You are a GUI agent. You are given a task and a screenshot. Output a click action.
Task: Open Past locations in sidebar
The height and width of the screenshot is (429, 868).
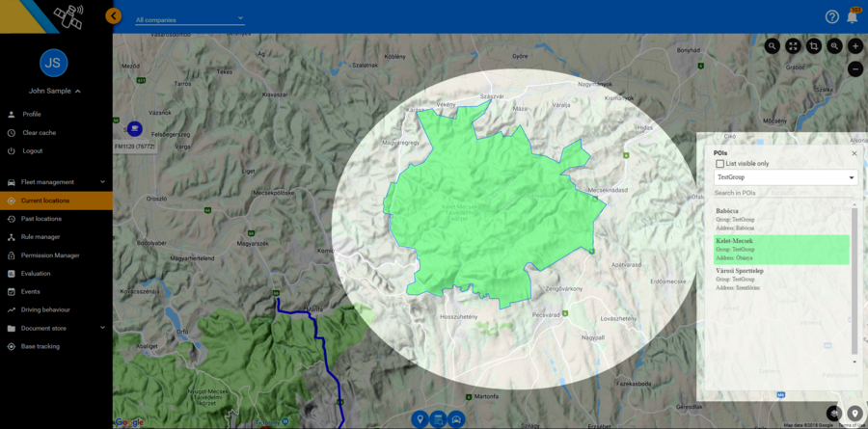(41, 219)
